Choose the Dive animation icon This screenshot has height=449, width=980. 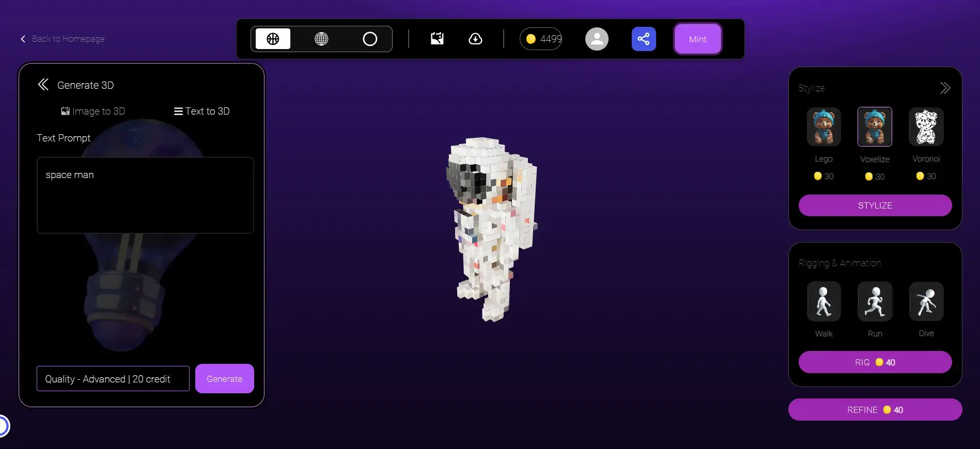926,301
